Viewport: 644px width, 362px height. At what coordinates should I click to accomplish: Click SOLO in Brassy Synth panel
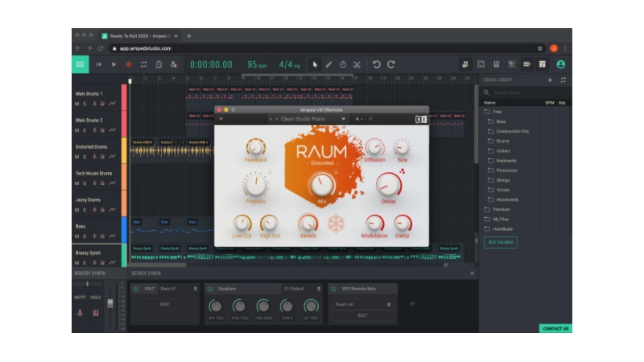pyautogui.click(x=96, y=297)
